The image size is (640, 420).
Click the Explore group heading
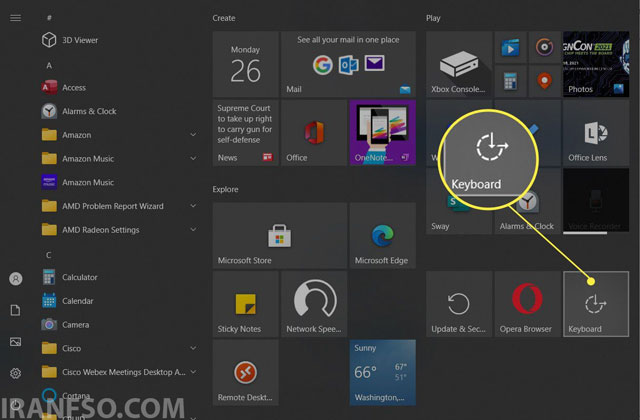[x=225, y=189]
